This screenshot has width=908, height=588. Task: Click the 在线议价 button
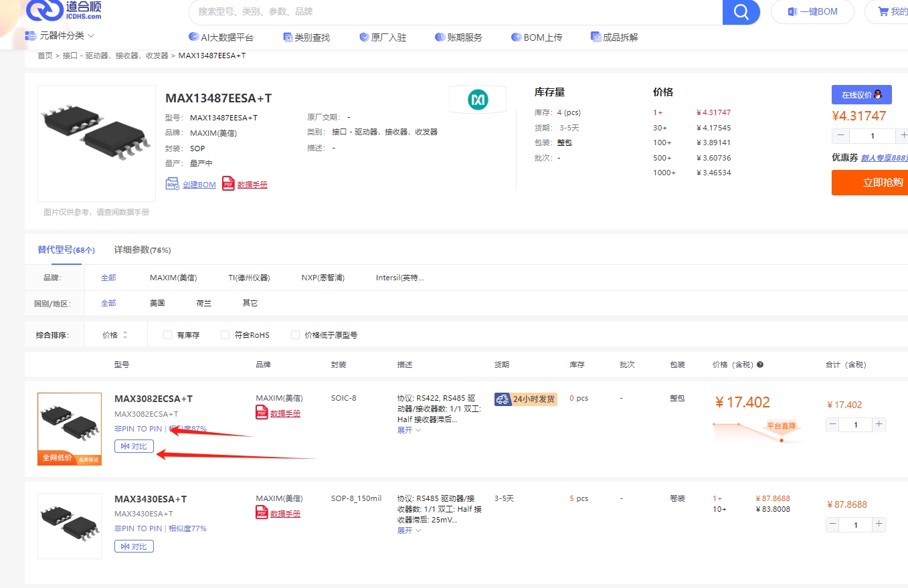pos(862,94)
